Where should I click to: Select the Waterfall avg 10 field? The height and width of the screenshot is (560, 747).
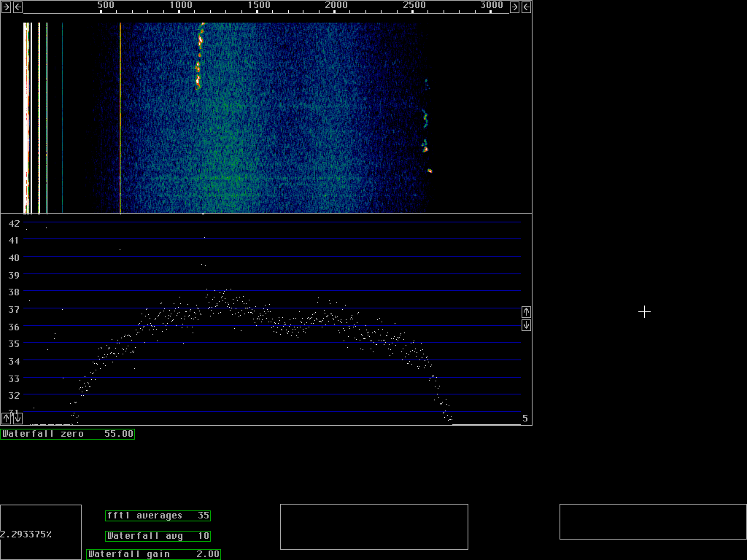[x=158, y=536]
